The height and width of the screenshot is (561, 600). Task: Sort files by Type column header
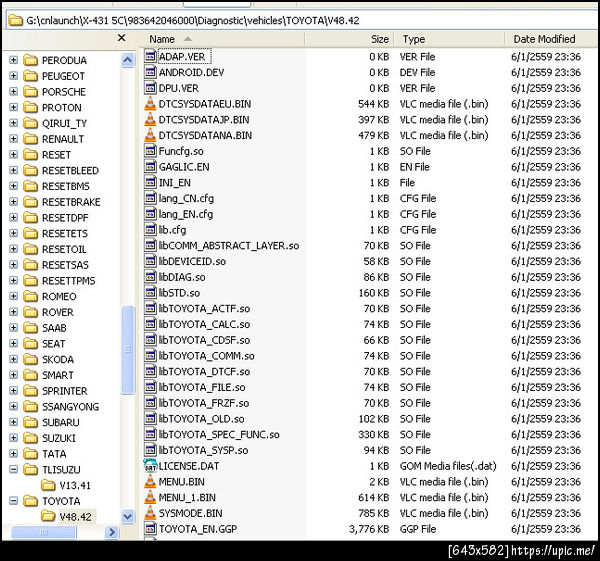coord(450,39)
